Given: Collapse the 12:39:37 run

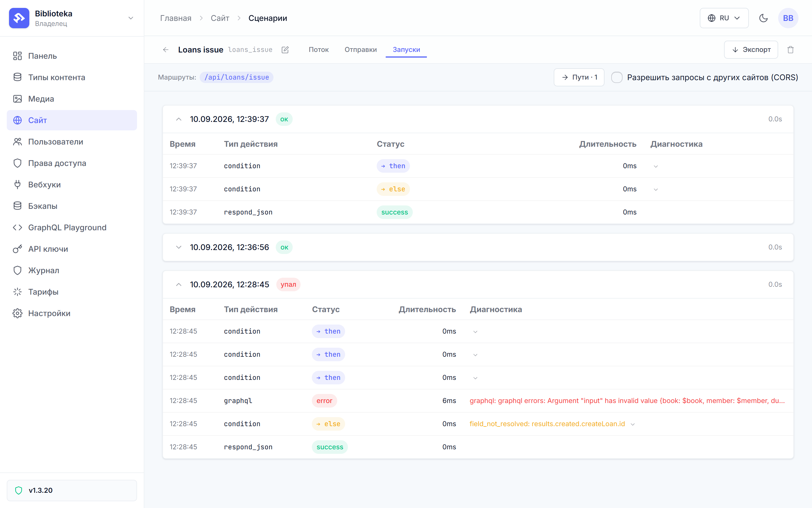Looking at the screenshot, I should [x=179, y=119].
